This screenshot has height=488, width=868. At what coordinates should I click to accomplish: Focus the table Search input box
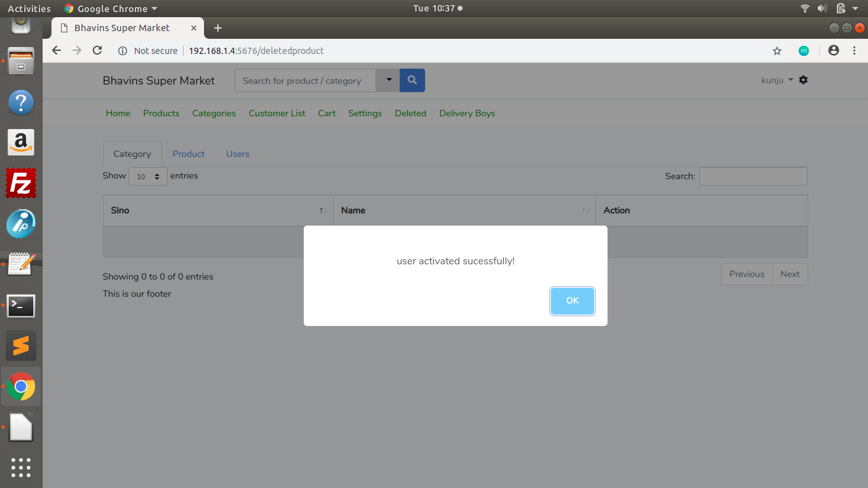[753, 176]
